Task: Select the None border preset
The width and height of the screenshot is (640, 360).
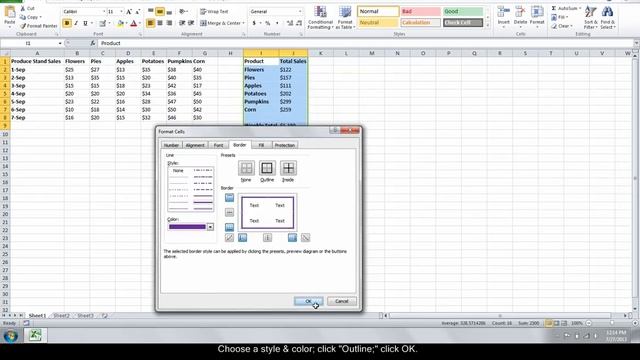Action: 246,168
